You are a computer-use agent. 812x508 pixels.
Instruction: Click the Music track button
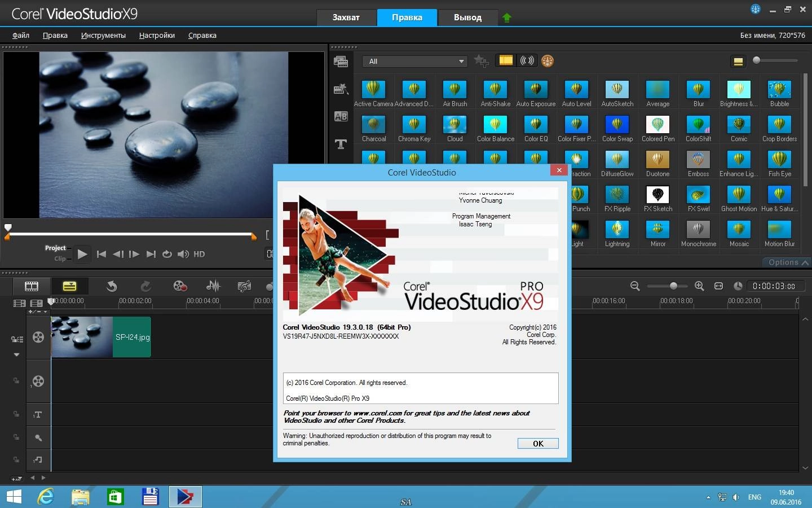tap(38, 460)
